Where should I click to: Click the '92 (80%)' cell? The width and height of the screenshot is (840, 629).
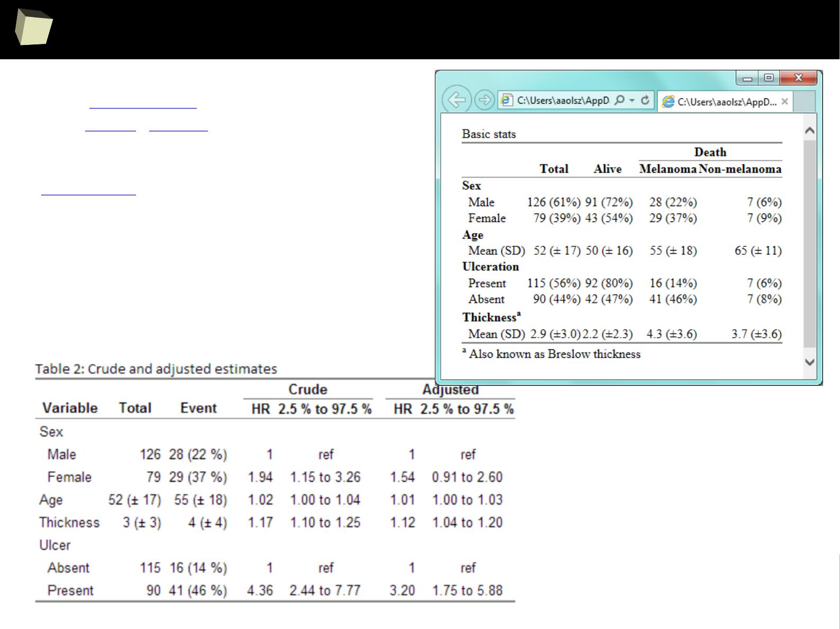coord(609,283)
